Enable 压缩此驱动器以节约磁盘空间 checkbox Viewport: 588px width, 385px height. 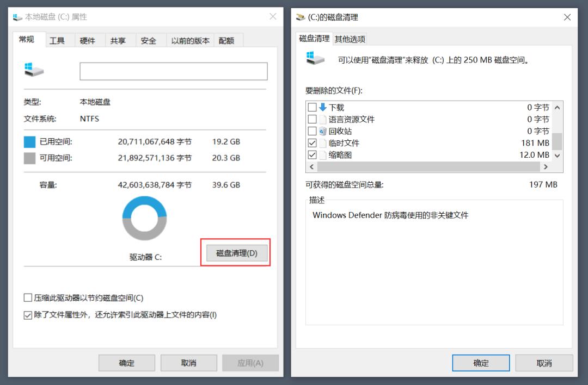27,297
